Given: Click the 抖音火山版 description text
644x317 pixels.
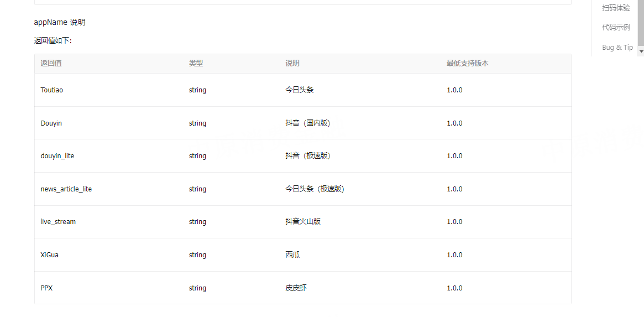Looking at the screenshot, I should pos(303,222).
